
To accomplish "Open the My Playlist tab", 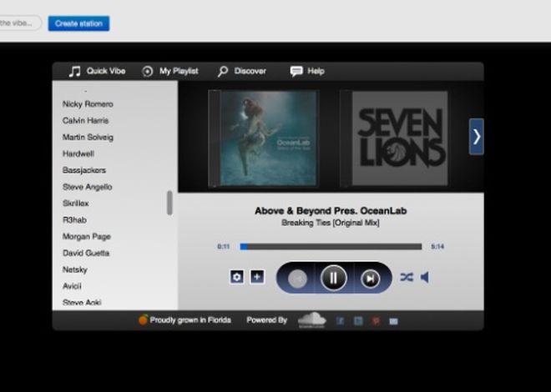I will click(170, 71).
